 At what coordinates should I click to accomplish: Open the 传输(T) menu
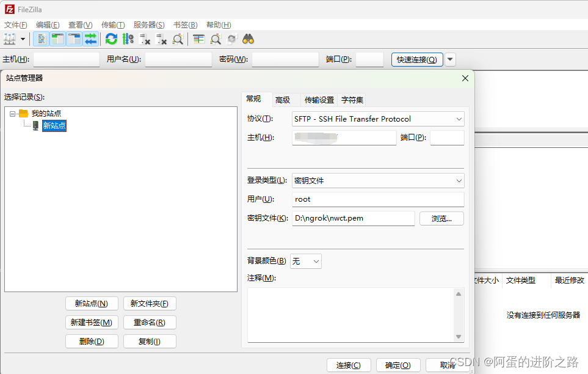point(113,25)
